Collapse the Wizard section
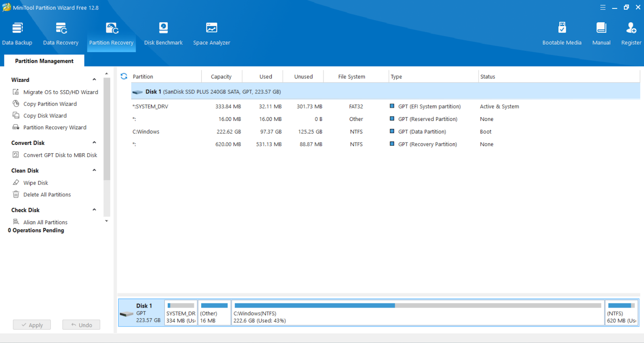The height and width of the screenshot is (343, 644). point(94,80)
